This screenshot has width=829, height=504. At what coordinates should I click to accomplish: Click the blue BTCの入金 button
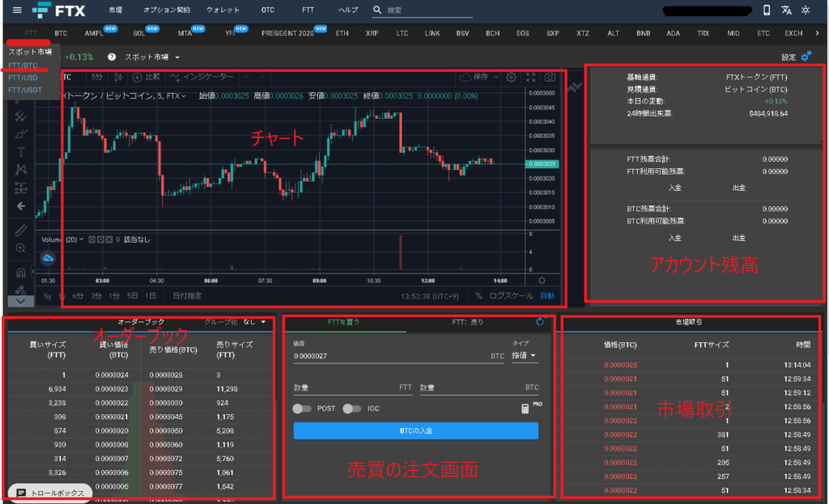pos(416,430)
